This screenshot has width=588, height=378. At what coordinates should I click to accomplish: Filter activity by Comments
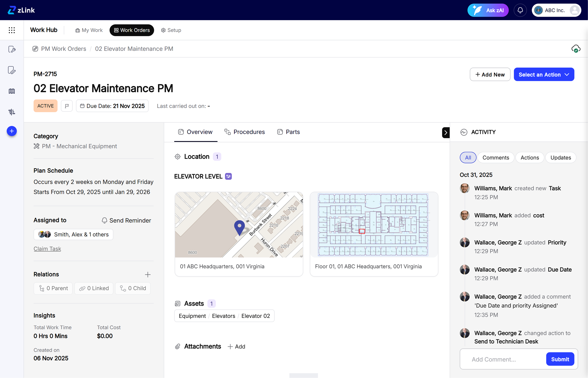[x=496, y=158]
